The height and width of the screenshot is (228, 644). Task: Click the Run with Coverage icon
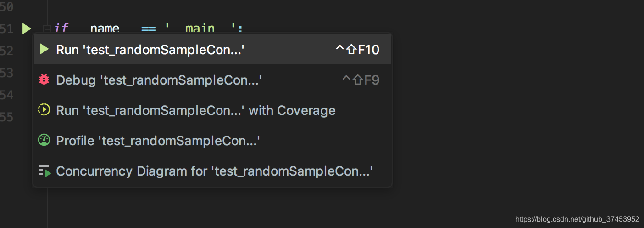point(44,110)
